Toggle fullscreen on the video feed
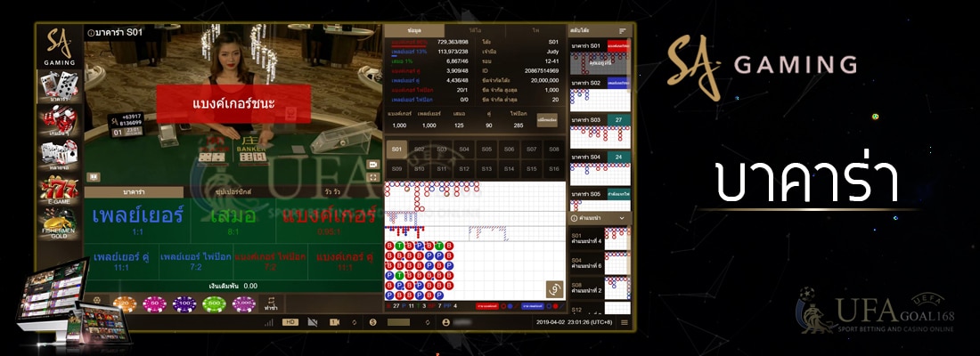This screenshot has width=980, height=356. pos(372,177)
